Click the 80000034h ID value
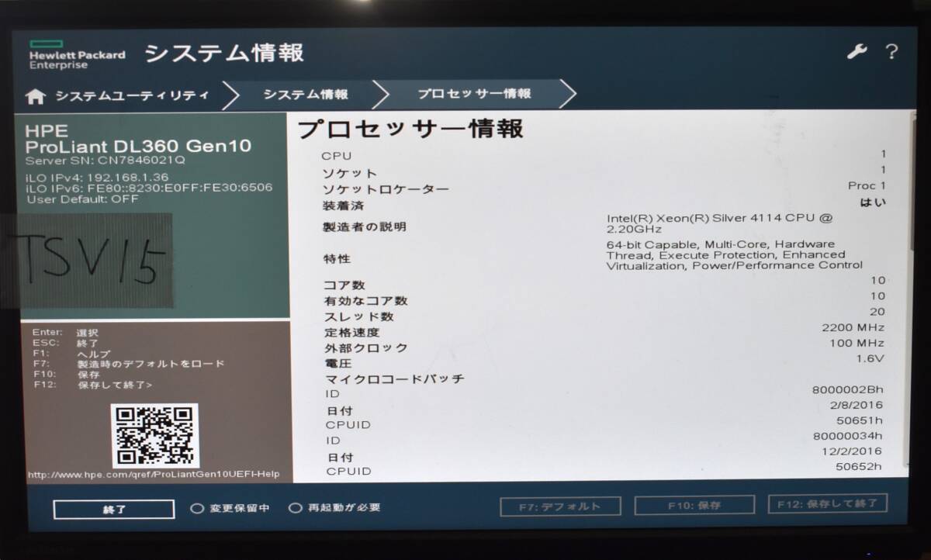Image resolution: width=931 pixels, height=560 pixels. click(x=848, y=436)
